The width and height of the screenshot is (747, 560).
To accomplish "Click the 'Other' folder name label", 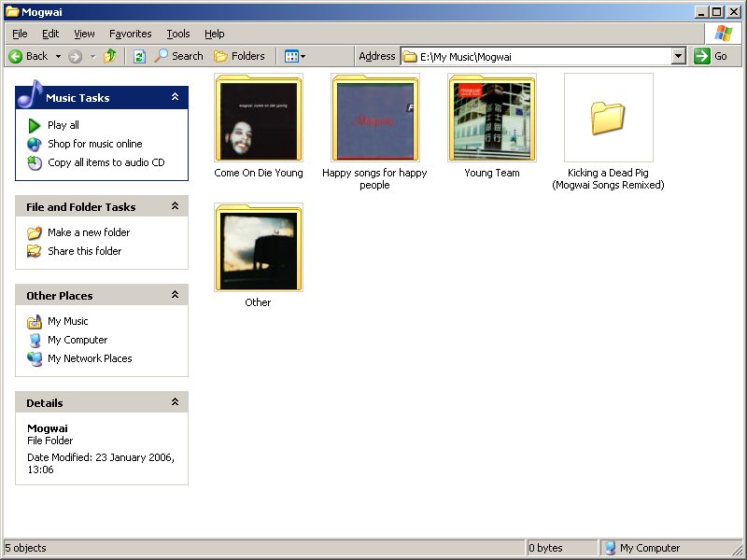I will pyautogui.click(x=258, y=302).
